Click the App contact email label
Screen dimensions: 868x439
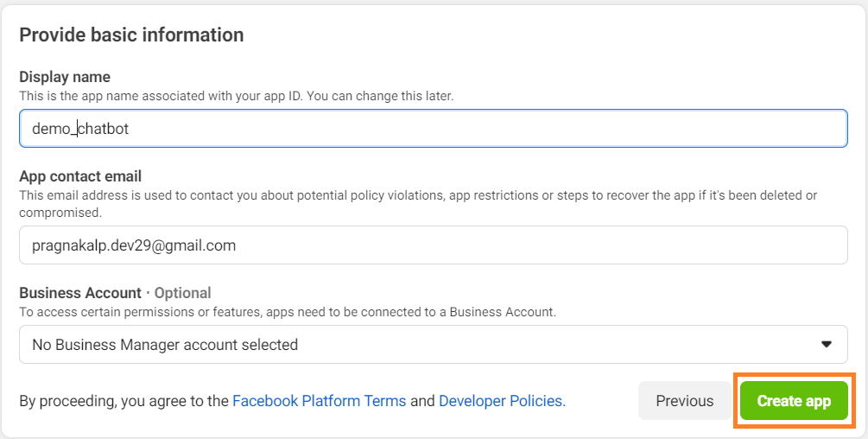[x=80, y=177]
